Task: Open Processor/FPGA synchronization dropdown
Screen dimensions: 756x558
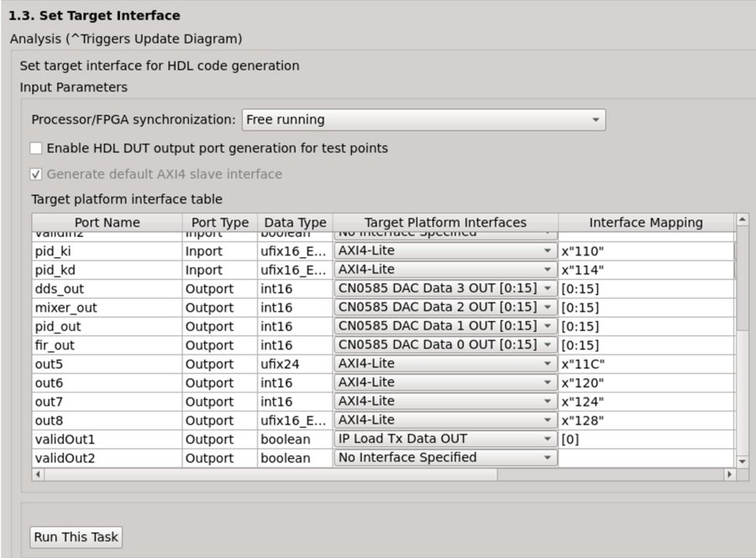Action: (423, 120)
